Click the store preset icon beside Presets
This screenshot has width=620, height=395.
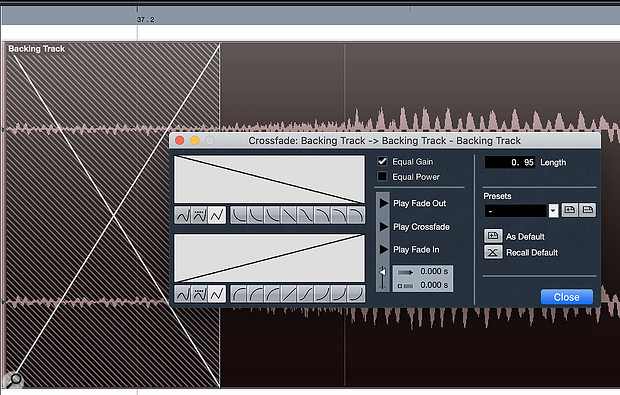[x=569, y=210]
